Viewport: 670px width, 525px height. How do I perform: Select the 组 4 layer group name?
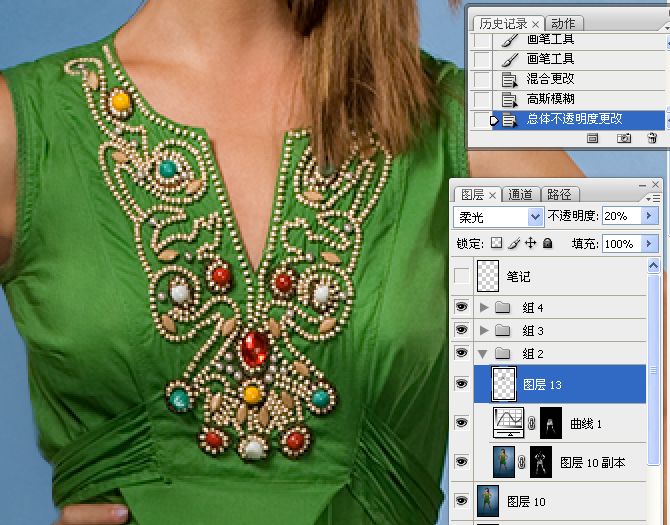coord(532,307)
